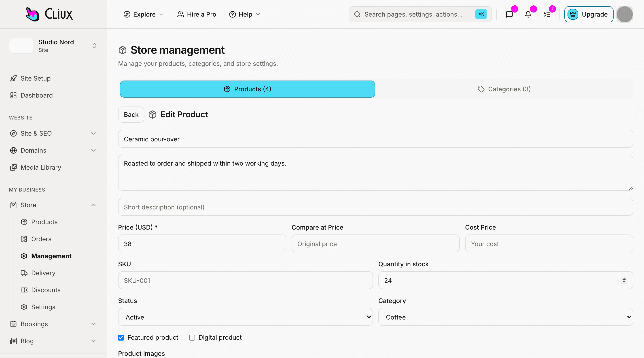Check the Digital product checkbox
The width and height of the screenshot is (644, 358).
tap(192, 337)
